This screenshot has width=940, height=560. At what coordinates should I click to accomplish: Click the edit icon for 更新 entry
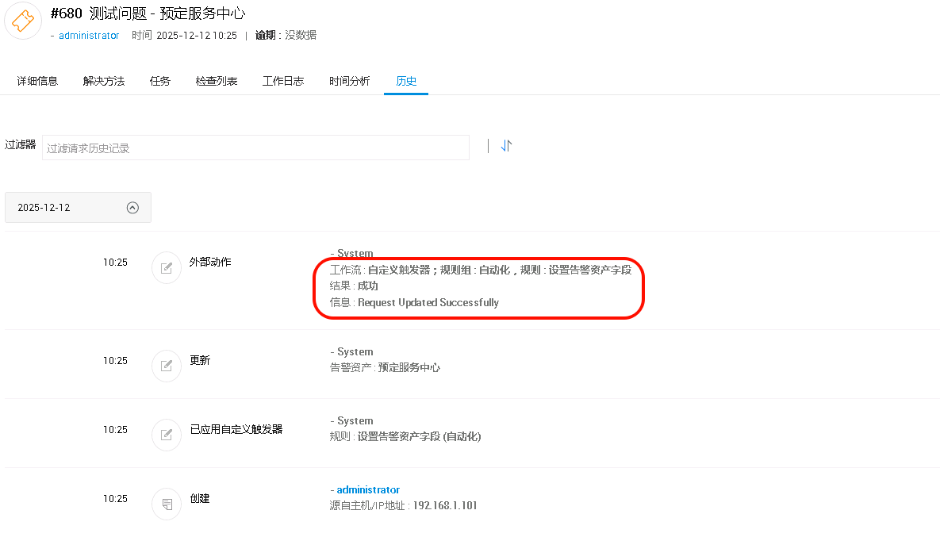click(x=167, y=366)
